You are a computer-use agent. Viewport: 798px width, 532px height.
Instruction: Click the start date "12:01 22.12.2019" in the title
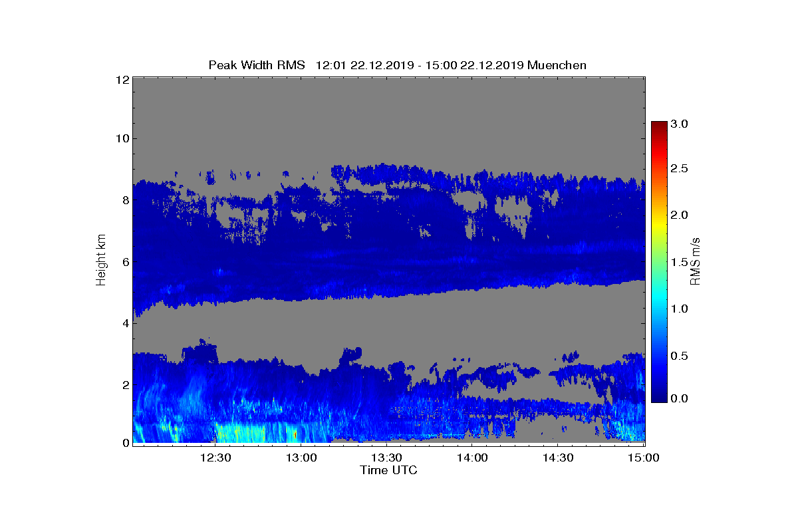[x=366, y=65]
